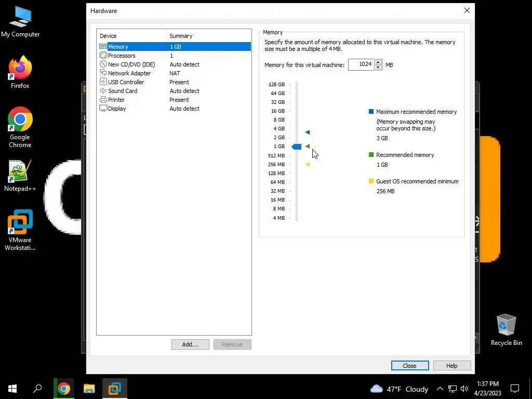The image size is (532, 399).
Task: Click the Present summary for Printer
Action: [x=179, y=99]
